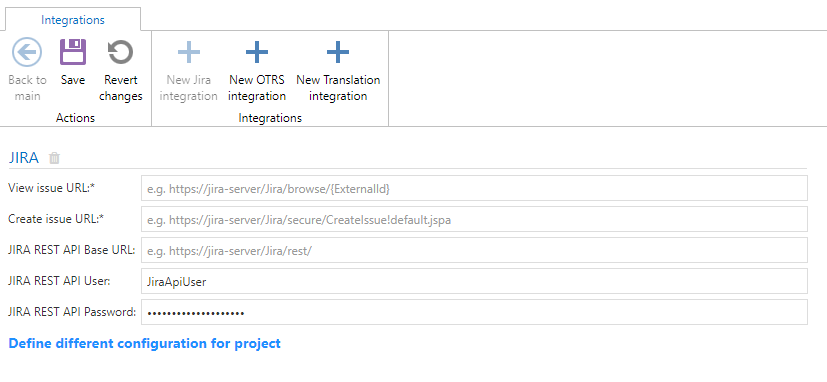
Task: Click the Revert changes label
Action: [x=121, y=88]
